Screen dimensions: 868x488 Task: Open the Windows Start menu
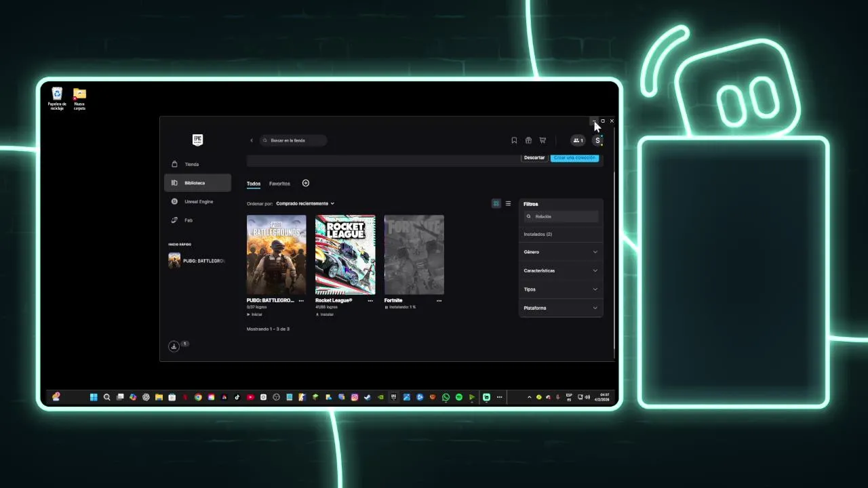(94, 397)
